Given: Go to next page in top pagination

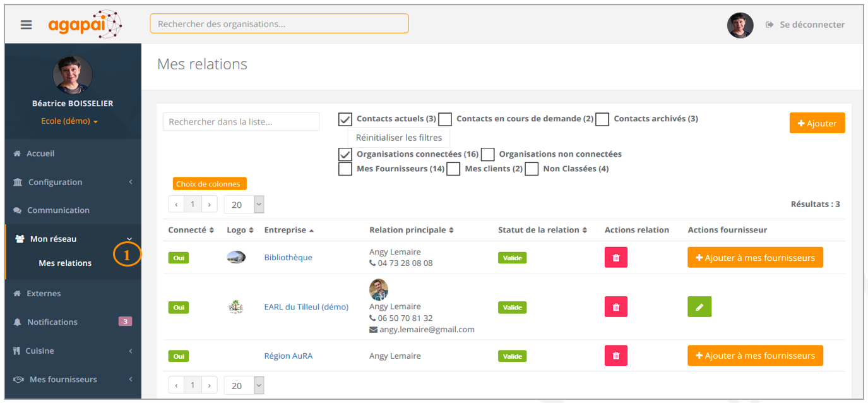Looking at the screenshot, I should click(x=210, y=204).
